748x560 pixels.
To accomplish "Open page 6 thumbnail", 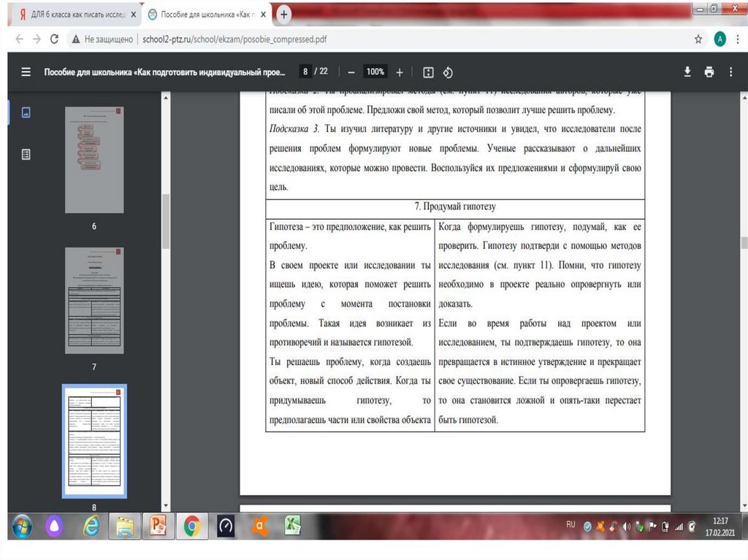I will pyautogui.click(x=94, y=160).
